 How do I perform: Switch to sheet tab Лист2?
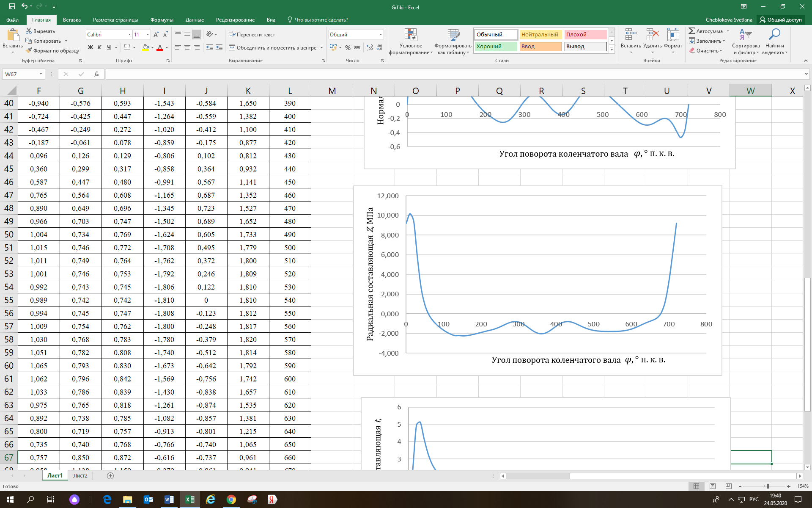[80, 475]
